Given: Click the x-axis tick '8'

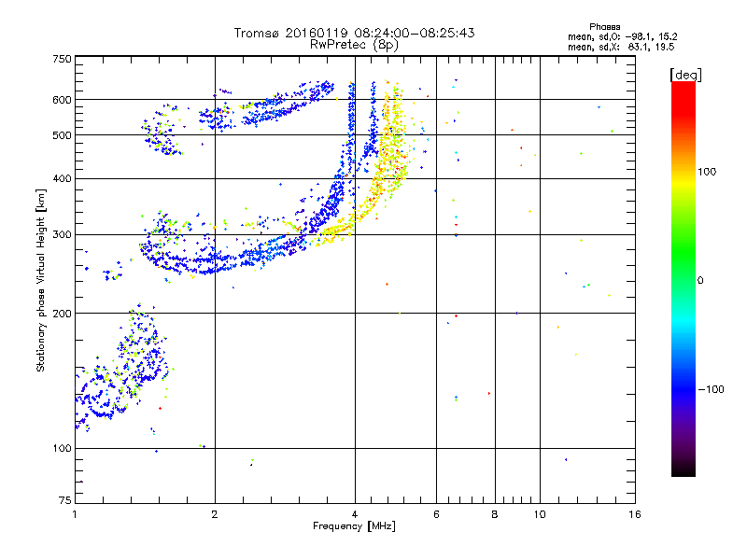Looking at the screenshot, I should [495, 514].
